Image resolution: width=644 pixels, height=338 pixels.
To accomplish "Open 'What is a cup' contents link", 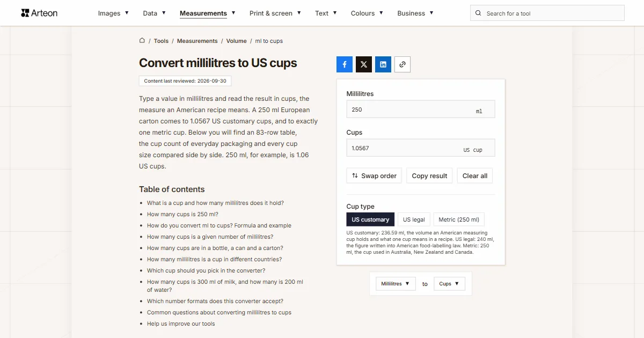I will coord(215,203).
